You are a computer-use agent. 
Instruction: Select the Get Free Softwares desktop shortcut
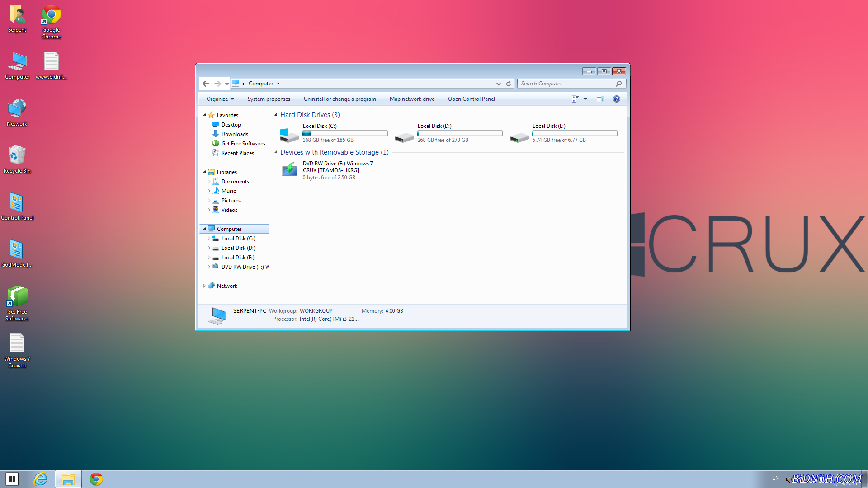pos(17,304)
